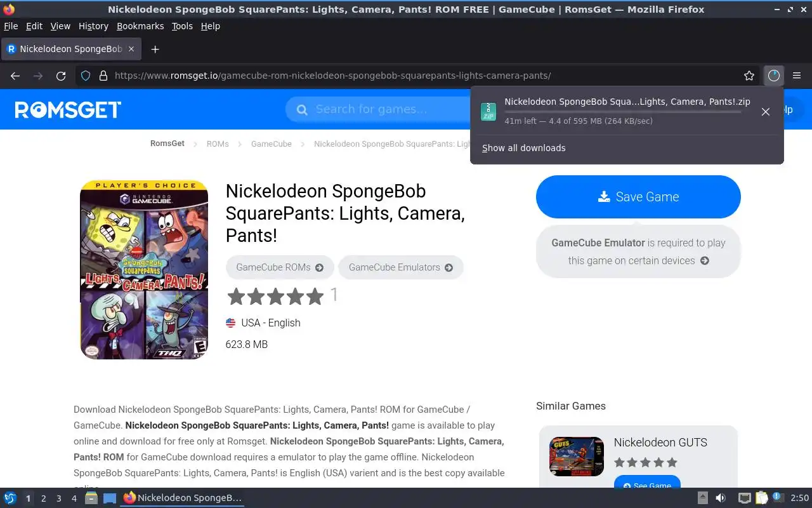Open the Firefox hamburger application menu
This screenshot has height=508, width=812.
pyautogui.click(x=797, y=76)
